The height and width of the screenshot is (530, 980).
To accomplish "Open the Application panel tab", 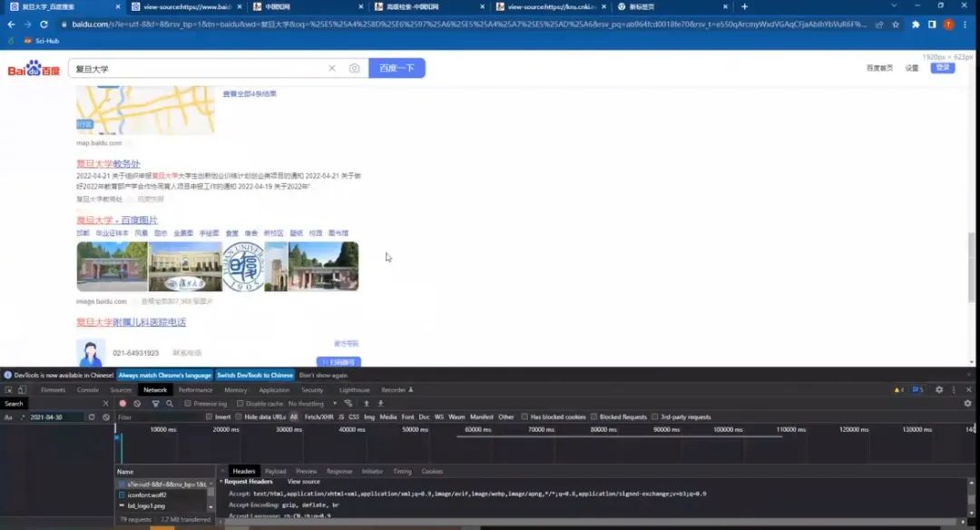I will 274,390.
